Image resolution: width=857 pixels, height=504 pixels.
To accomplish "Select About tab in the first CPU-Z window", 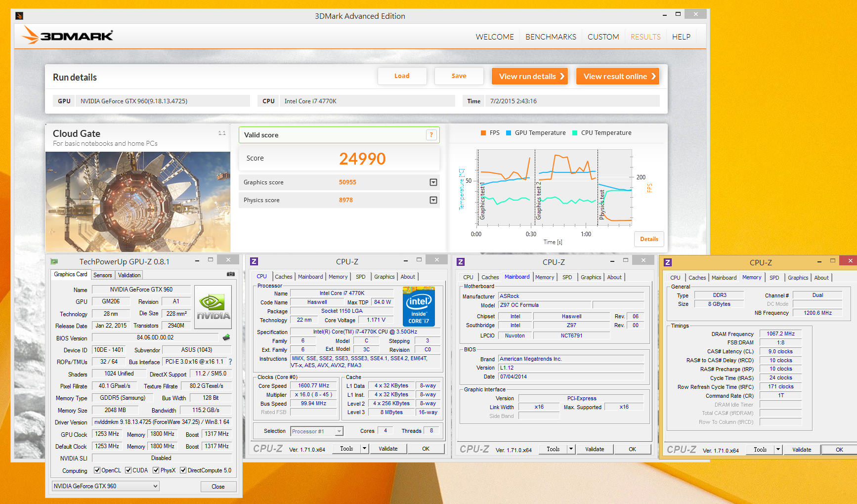I will (408, 277).
